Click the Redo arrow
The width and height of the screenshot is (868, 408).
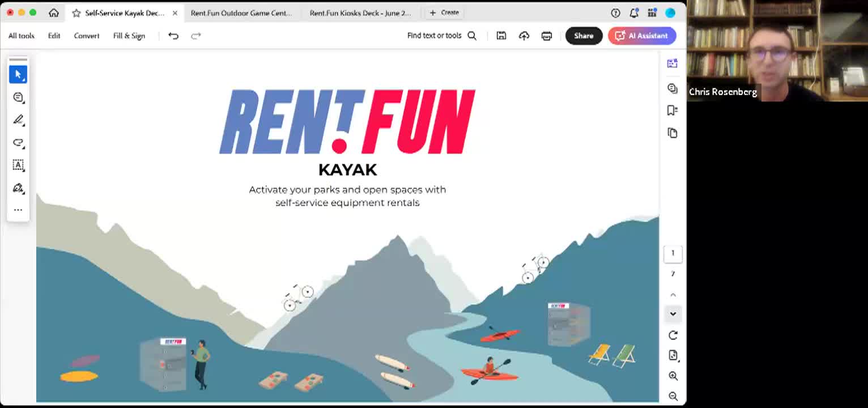(x=196, y=36)
